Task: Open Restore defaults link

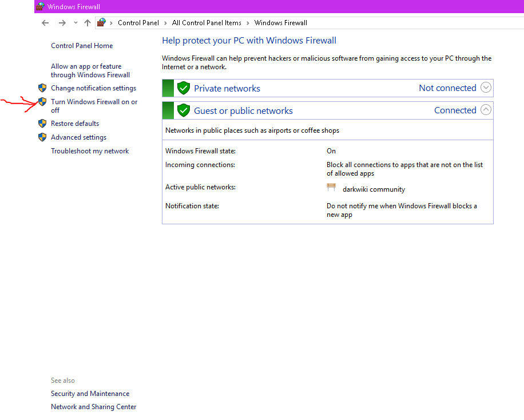Action: pyautogui.click(x=75, y=124)
